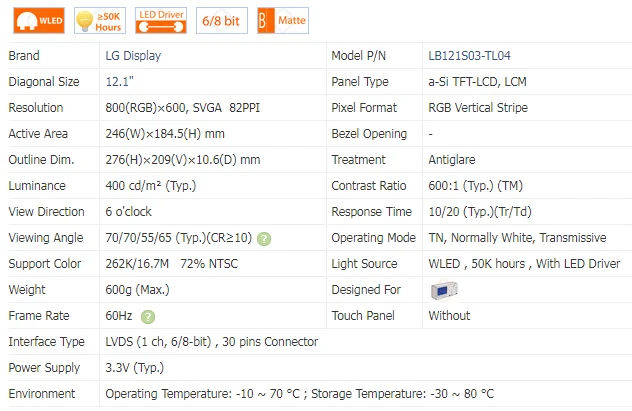Click the 10/20 response time value
The image size is (632, 411).
tap(480, 212)
